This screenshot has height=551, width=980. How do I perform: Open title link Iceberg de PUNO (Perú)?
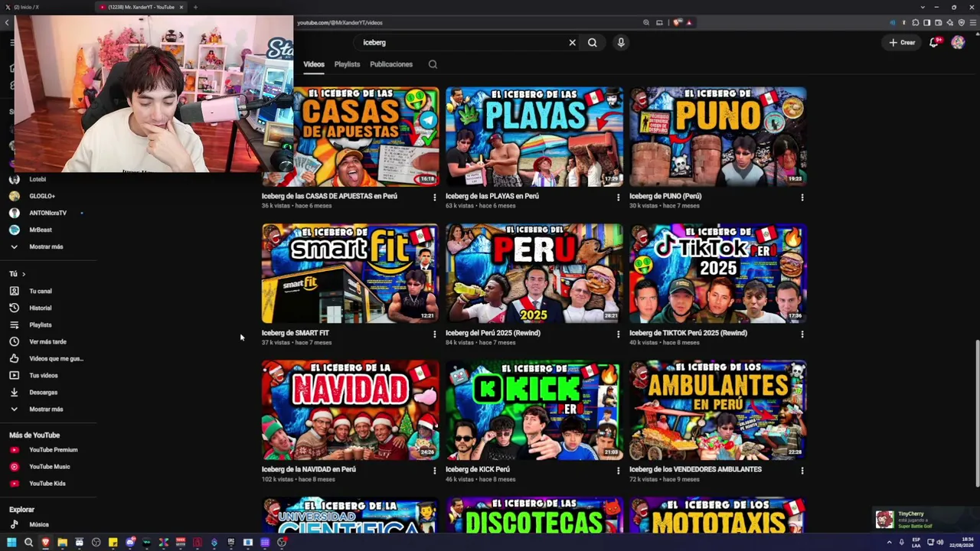(x=665, y=196)
